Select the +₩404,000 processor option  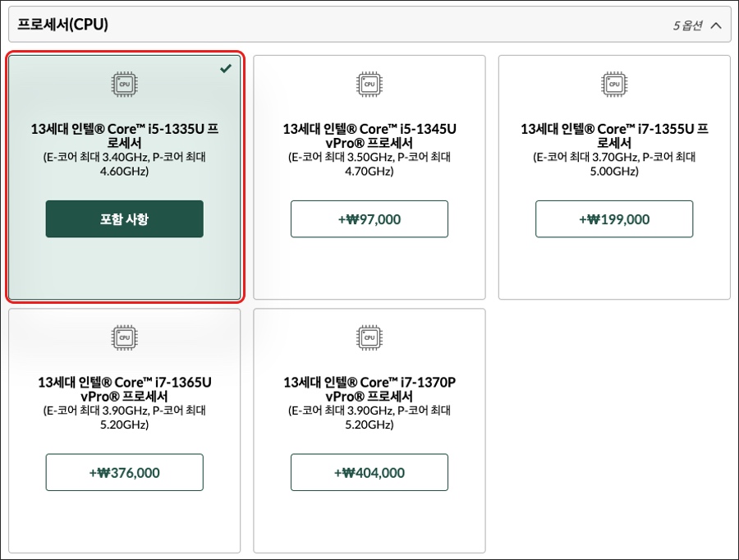(x=369, y=472)
